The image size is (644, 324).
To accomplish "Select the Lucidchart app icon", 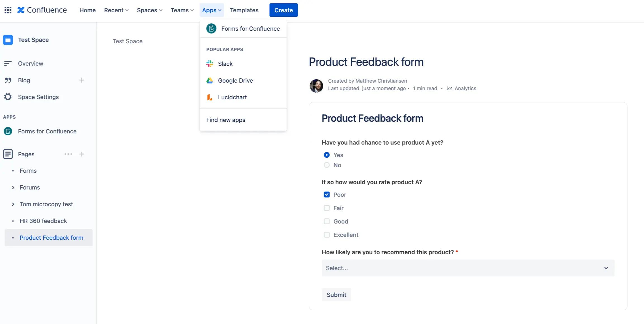I will pyautogui.click(x=210, y=97).
